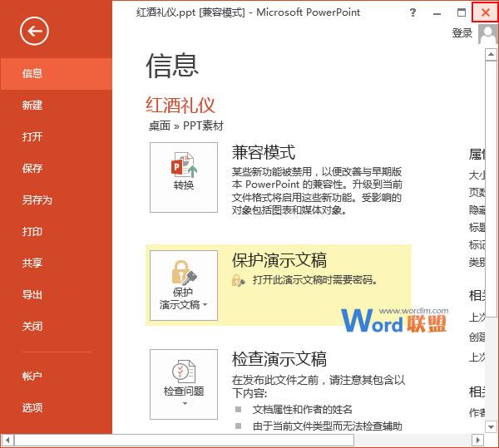The image size is (499, 448).
Task: Maximize the PowerPoint window
Action: tap(461, 12)
